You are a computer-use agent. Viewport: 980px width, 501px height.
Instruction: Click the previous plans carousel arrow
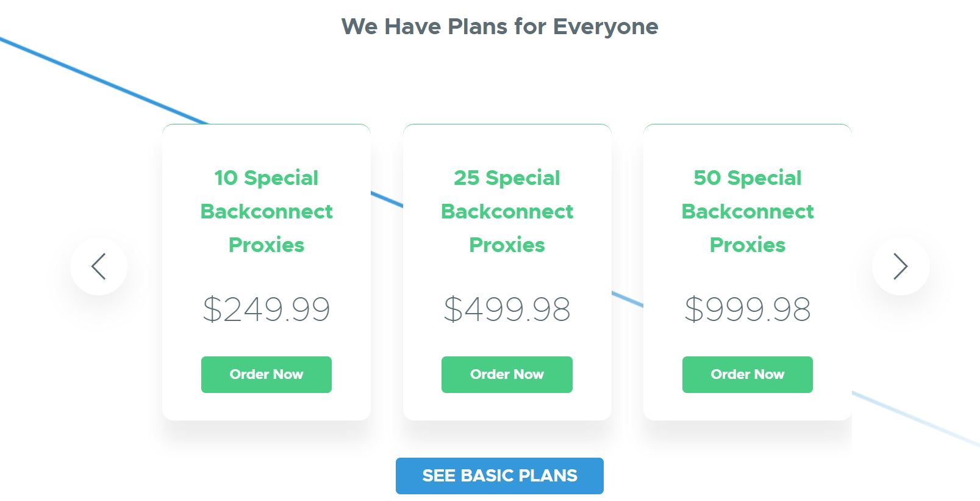(99, 266)
